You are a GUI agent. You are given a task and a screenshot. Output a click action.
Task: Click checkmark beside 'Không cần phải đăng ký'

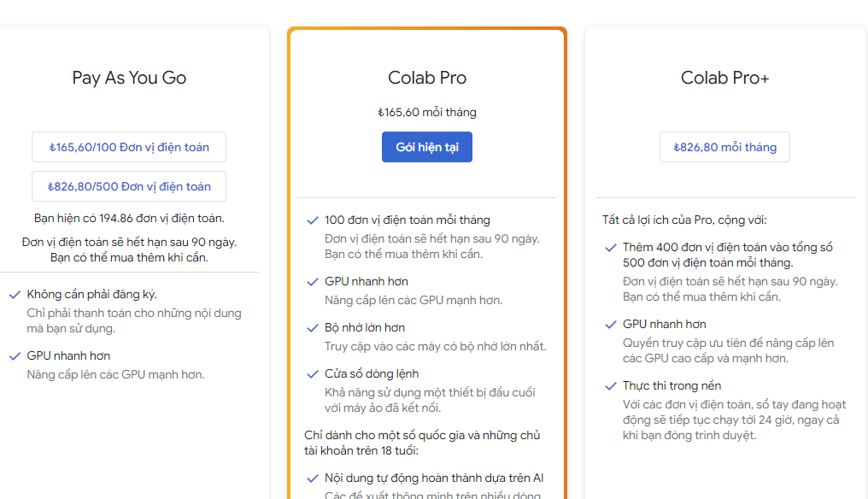pos(15,295)
